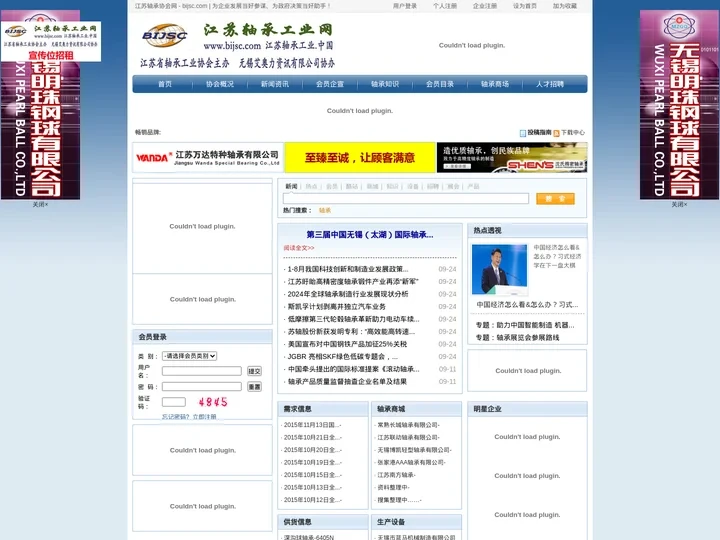Open the 投稿指南 link

[539, 132]
